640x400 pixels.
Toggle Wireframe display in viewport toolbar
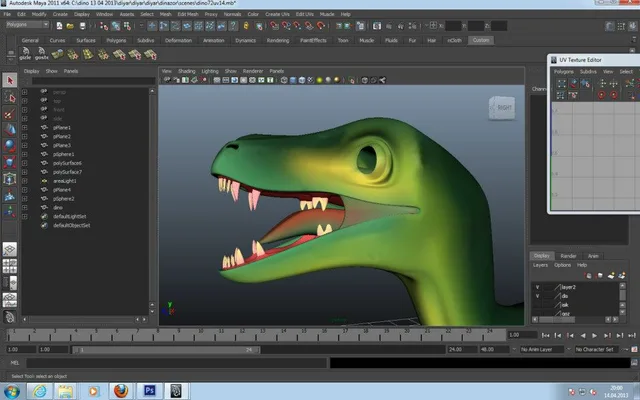click(x=284, y=80)
